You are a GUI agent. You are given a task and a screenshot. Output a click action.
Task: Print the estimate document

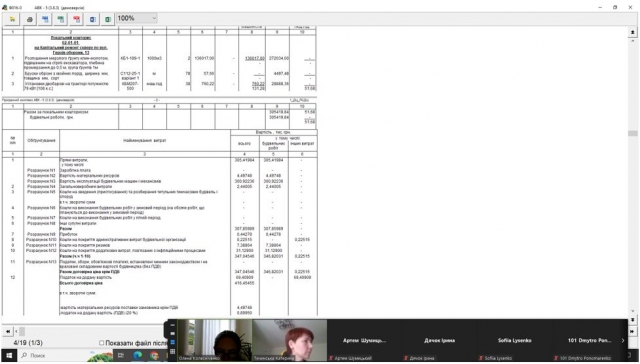29,19
